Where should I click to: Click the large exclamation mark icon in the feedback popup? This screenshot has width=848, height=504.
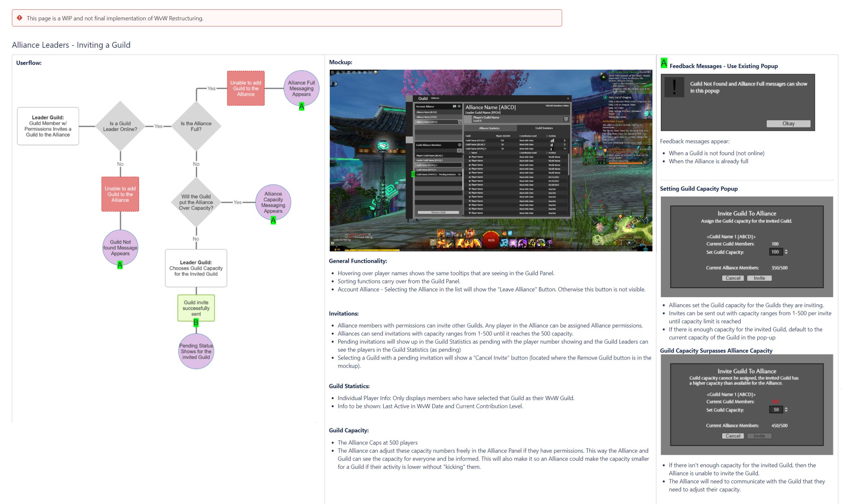pyautogui.click(x=674, y=87)
